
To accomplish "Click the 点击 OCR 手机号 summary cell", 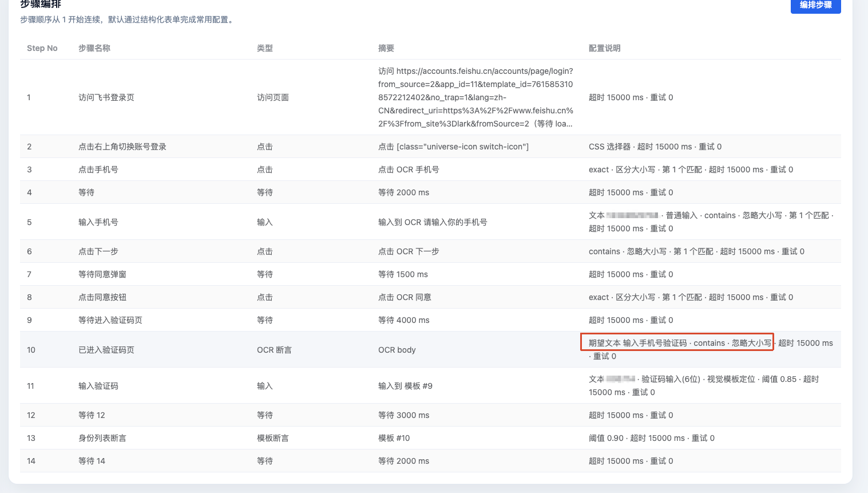I will tap(409, 169).
